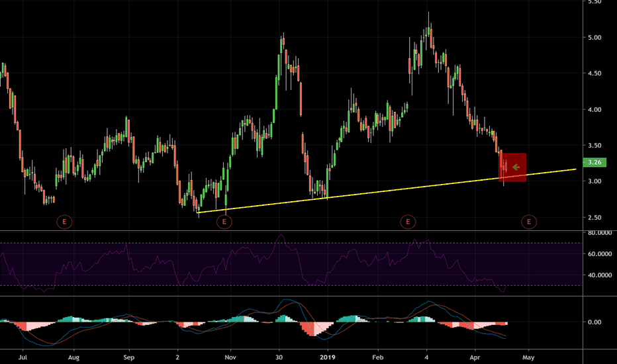The width and height of the screenshot is (617, 364).
Task: Open the earnings marker between Jul and Aug
Action: 64,222
